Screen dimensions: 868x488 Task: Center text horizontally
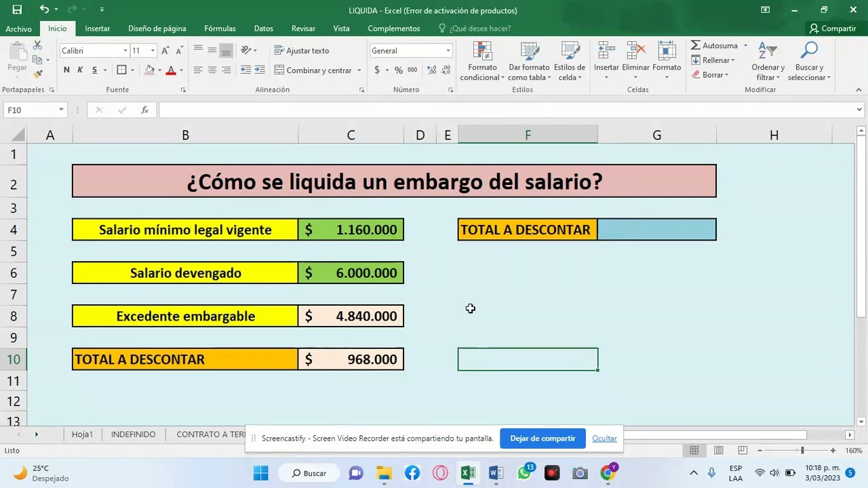pyautogui.click(x=212, y=70)
